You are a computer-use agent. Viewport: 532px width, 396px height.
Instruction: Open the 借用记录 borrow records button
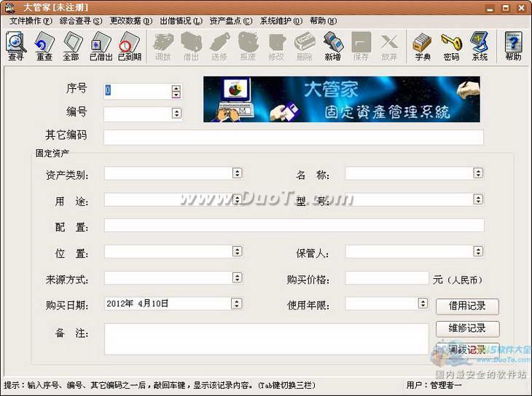[x=467, y=306]
